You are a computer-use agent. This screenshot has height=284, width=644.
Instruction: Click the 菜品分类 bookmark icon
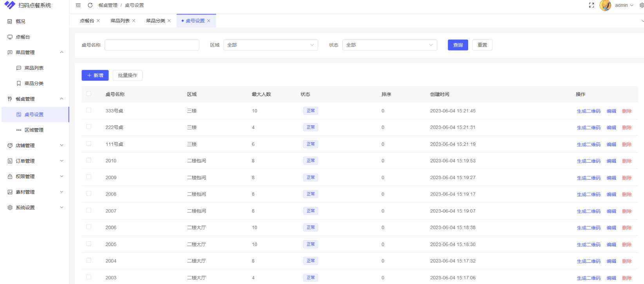tap(18, 83)
